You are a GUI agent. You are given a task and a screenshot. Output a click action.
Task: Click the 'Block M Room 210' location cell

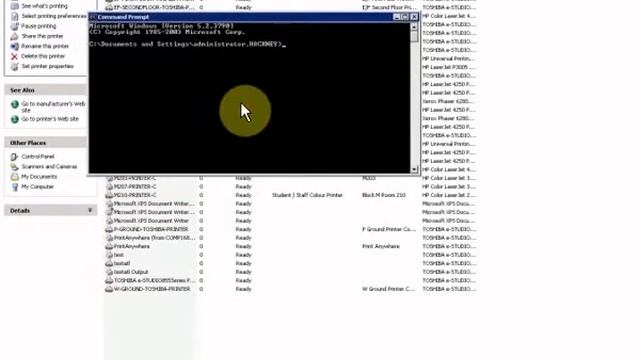pyautogui.click(x=384, y=195)
